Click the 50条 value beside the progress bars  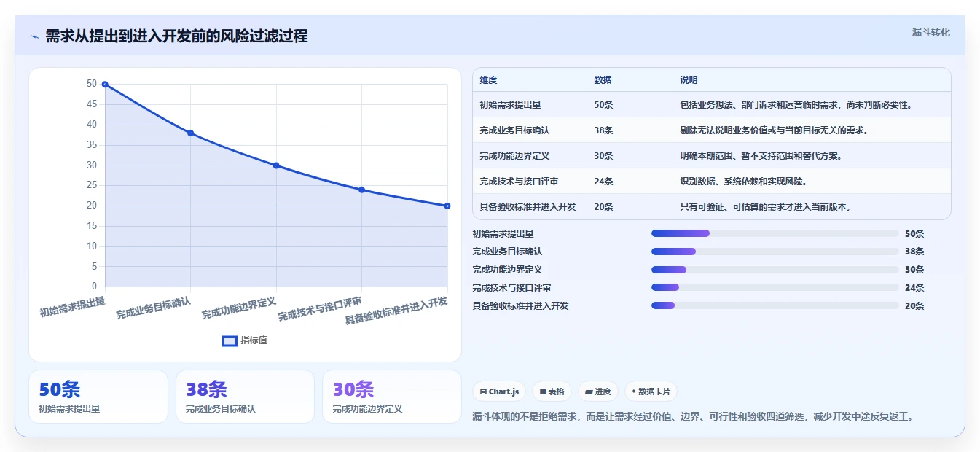pyautogui.click(x=914, y=233)
